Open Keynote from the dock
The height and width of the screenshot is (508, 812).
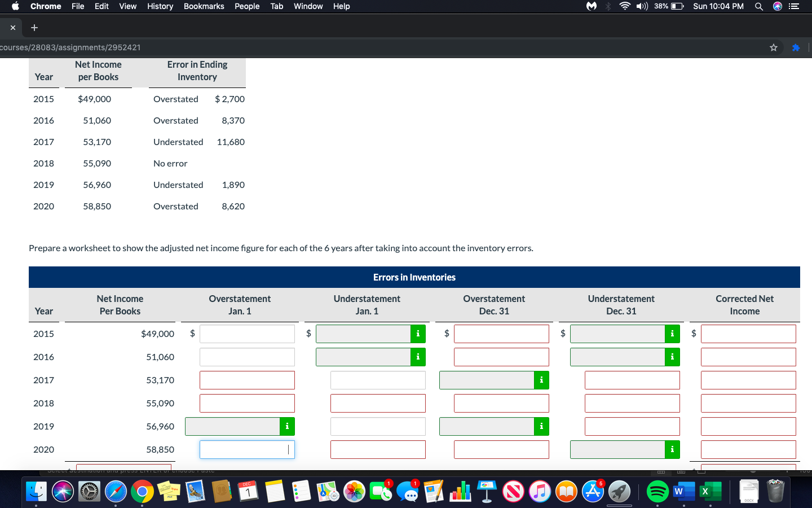[487, 492]
